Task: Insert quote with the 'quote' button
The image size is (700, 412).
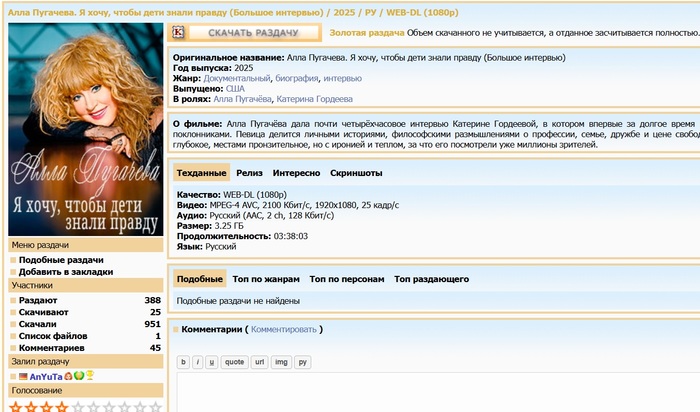Action: [x=234, y=362]
